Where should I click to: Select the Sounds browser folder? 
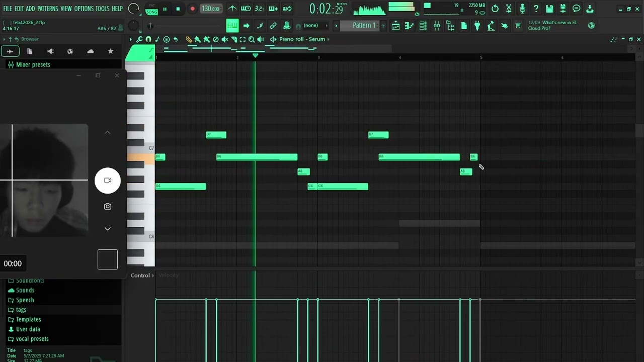coord(25,290)
